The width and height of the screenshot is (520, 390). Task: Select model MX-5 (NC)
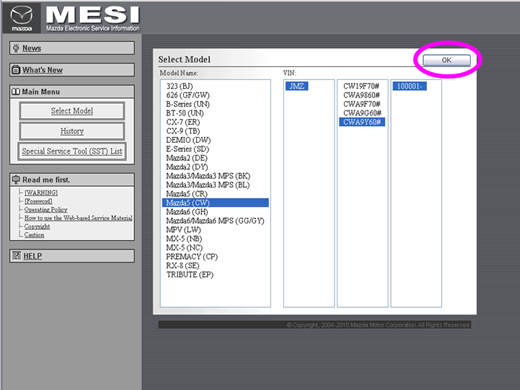pos(184,248)
